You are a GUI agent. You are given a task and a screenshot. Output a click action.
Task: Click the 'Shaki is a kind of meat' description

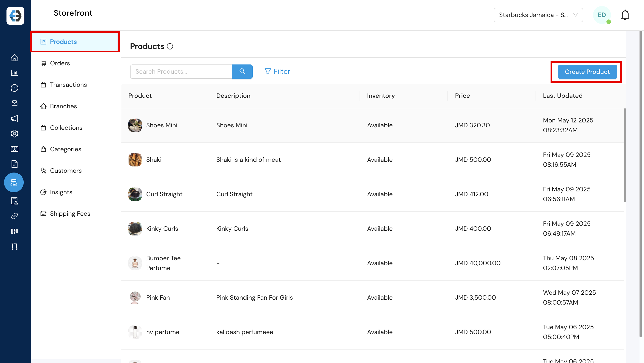[x=249, y=160]
